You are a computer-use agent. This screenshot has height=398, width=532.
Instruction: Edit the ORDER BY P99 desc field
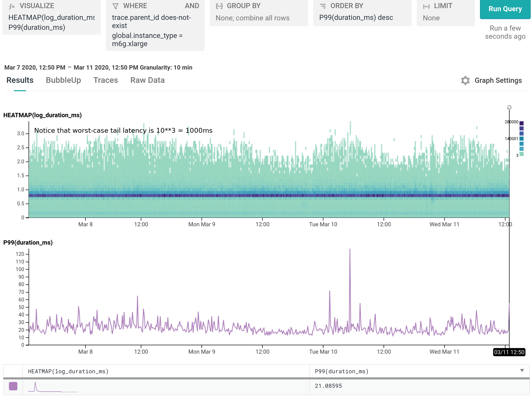pos(356,18)
